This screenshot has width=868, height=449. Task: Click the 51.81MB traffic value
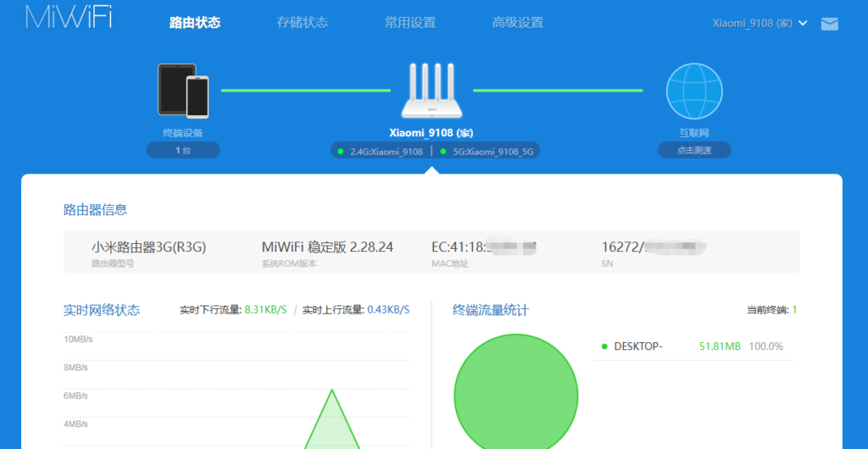pos(720,346)
